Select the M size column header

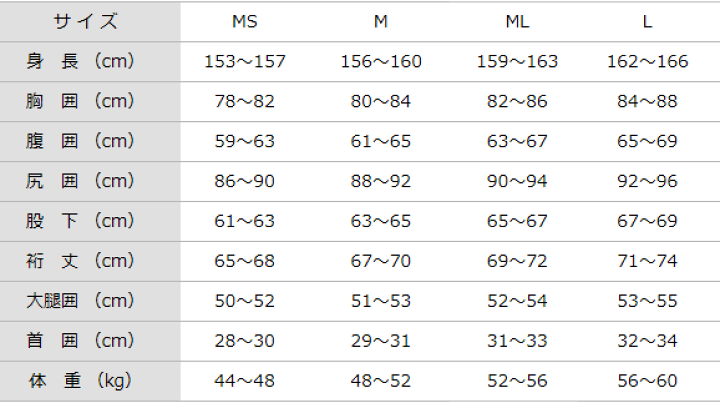point(380,21)
